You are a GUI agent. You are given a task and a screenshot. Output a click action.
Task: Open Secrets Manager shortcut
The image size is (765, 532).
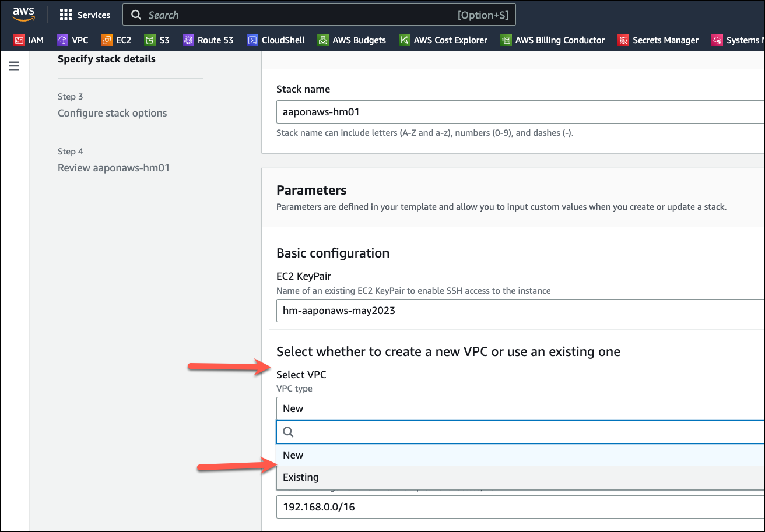pos(658,40)
